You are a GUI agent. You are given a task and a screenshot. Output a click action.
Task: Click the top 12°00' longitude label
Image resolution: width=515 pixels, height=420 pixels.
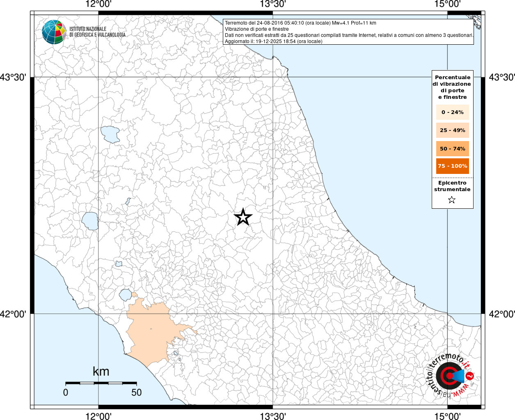click(98, 5)
